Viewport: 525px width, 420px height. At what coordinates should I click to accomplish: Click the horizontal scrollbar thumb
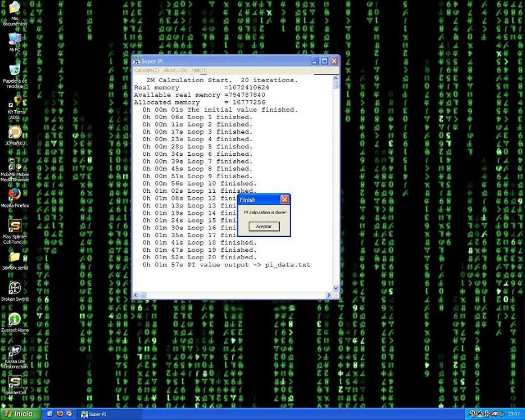tap(142, 295)
